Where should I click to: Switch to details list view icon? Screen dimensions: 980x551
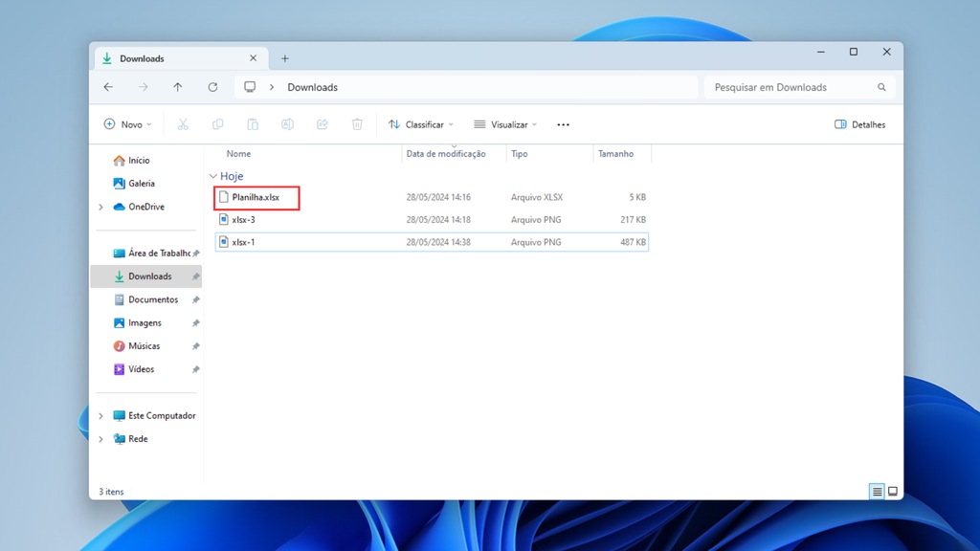tap(877, 492)
